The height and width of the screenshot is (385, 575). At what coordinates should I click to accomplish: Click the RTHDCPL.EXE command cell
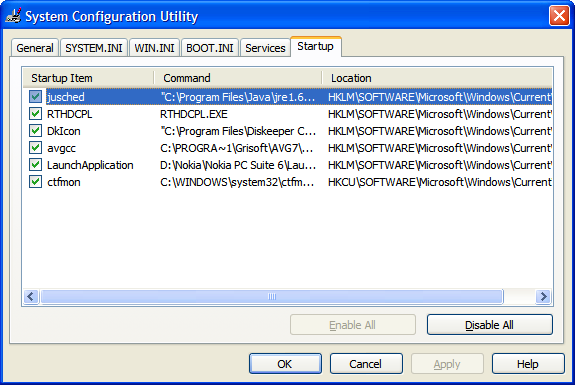[x=194, y=114]
